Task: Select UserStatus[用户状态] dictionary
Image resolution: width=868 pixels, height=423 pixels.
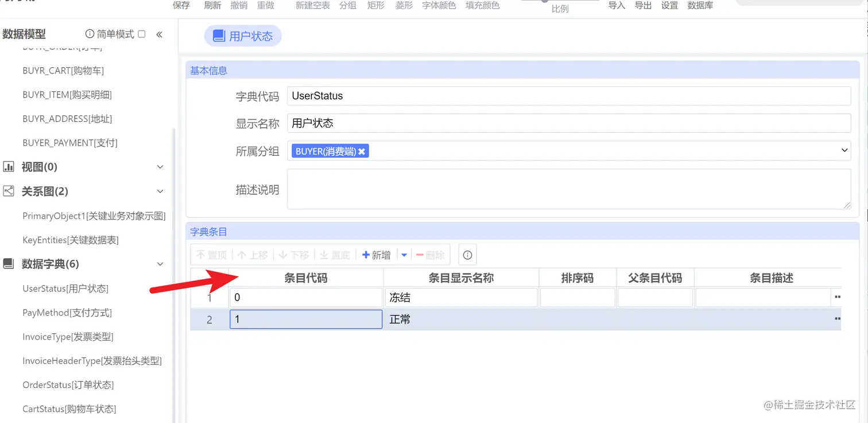Action: (65, 289)
